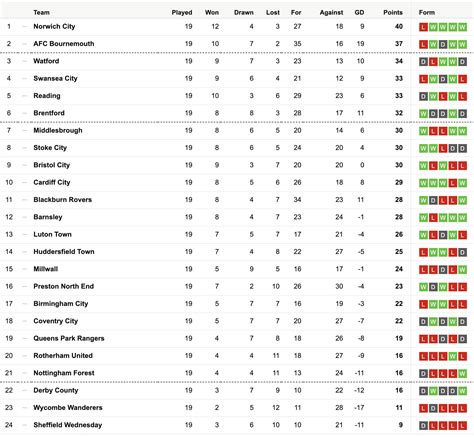Screen dimensions: 474x437
Task: Click Wycombe Wanderers' grey D form badge
Action: [x=433, y=408]
